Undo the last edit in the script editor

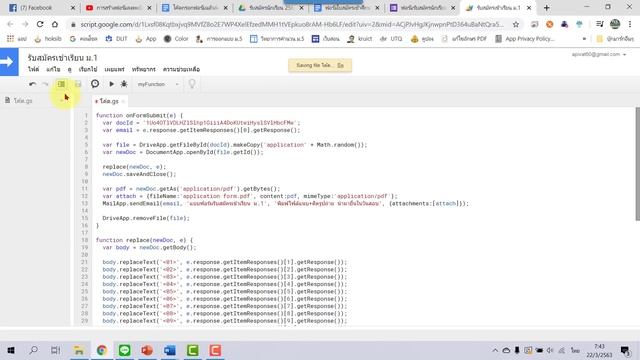(32, 84)
